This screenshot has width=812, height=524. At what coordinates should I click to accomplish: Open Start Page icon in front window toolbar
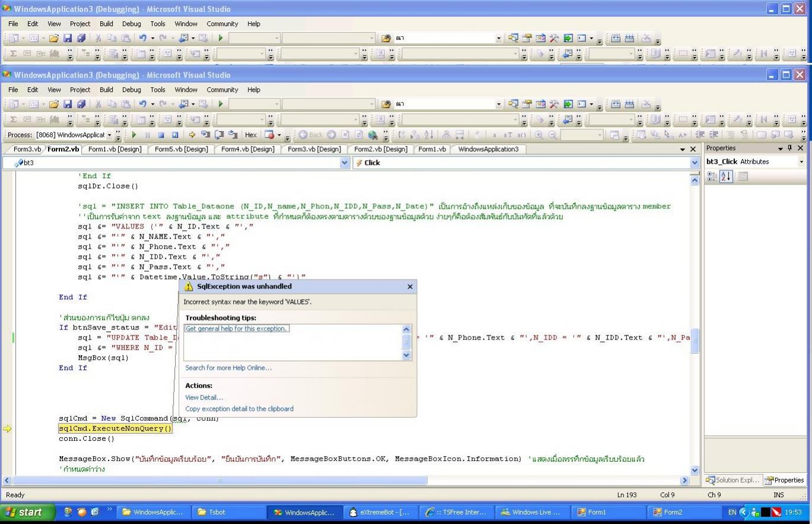tap(568, 104)
